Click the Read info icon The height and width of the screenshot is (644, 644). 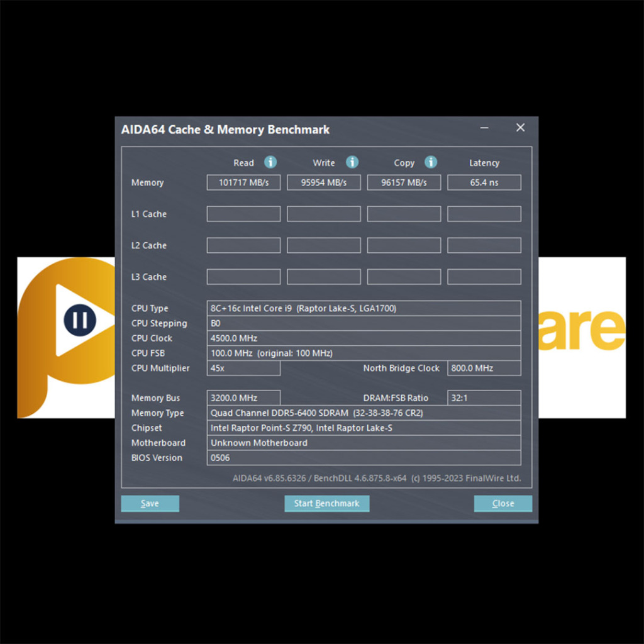pos(270,162)
